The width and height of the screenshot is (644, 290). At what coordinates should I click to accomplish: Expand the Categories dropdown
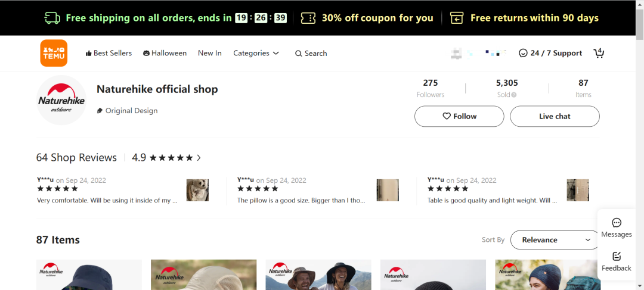tap(256, 53)
